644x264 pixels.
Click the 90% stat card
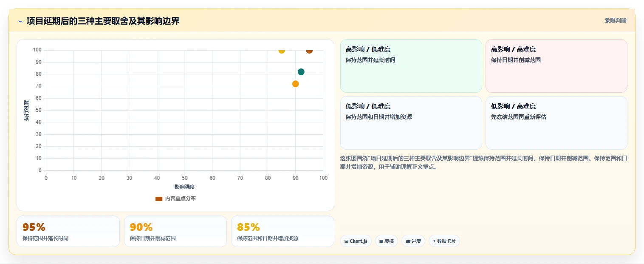point(175,231)
